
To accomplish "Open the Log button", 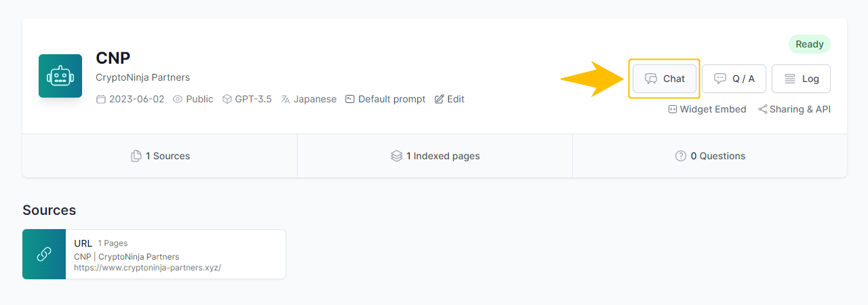I will tap(801, 79).
